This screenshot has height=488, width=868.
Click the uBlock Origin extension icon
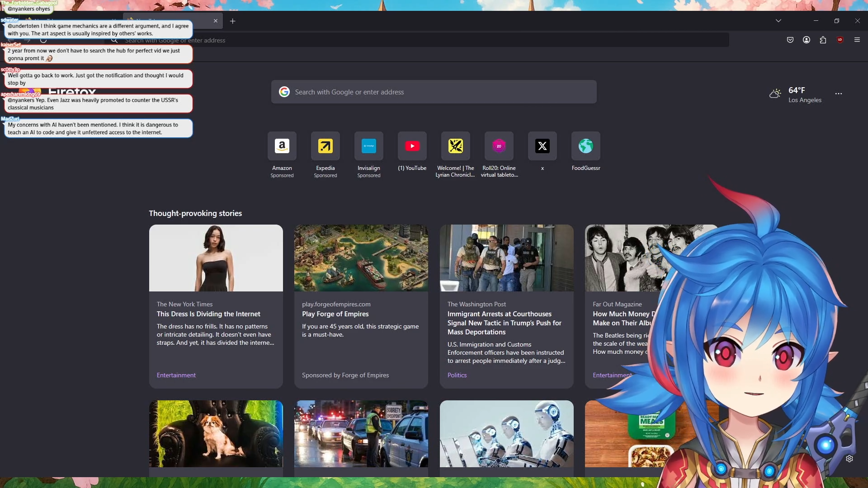tap(840, 40)
